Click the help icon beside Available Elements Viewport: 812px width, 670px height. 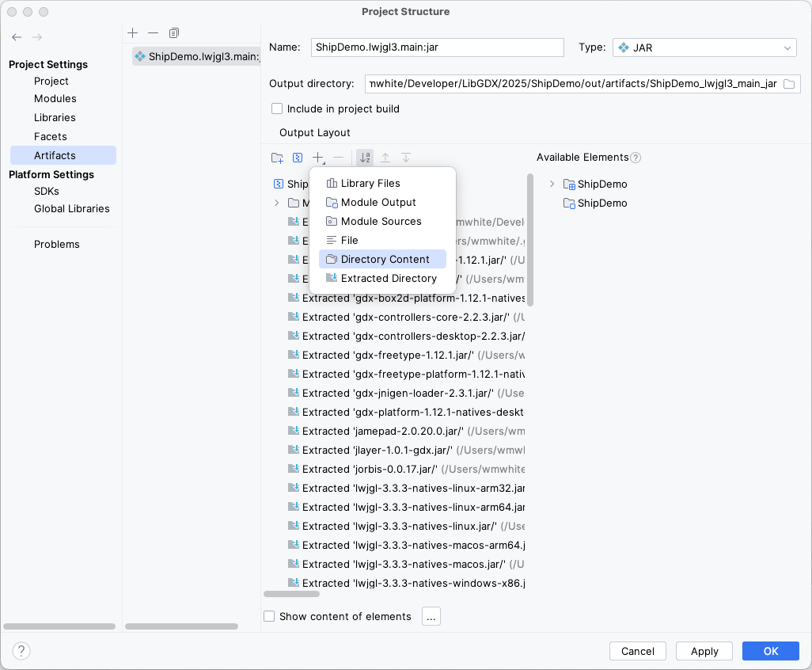tap(636, 158)
